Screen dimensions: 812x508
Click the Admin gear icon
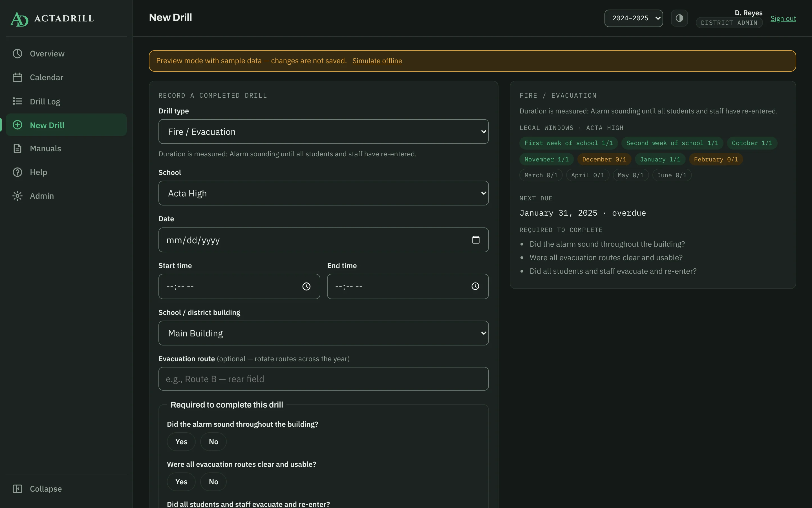click(x=17, y=196)
